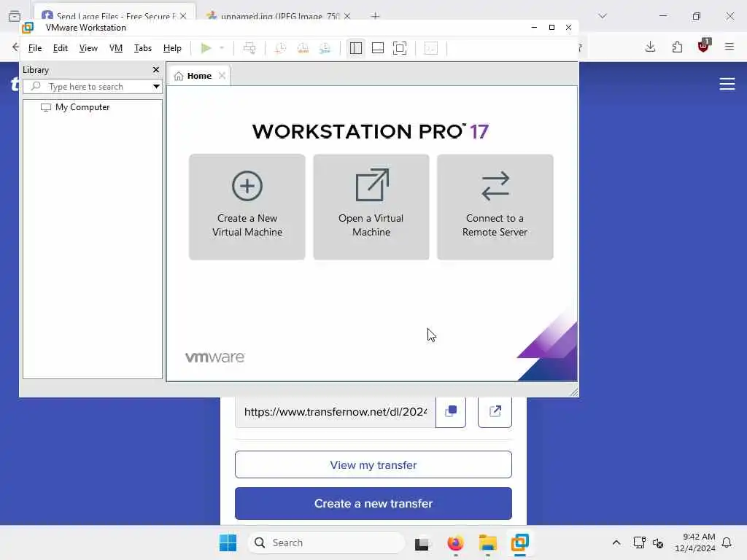This screenshot has height=560, width=747.
Task: Open the power options dropdown arrow
Action: click(x=222, y=48)
